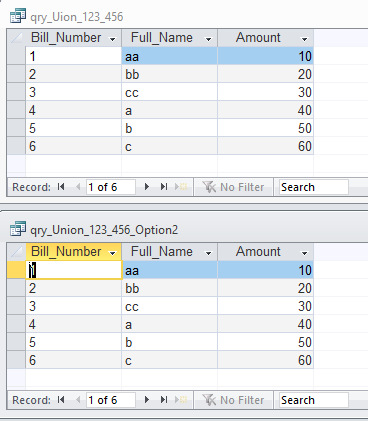Open Bill_Number filter dropdown in Option2 query

click(113, 253)
